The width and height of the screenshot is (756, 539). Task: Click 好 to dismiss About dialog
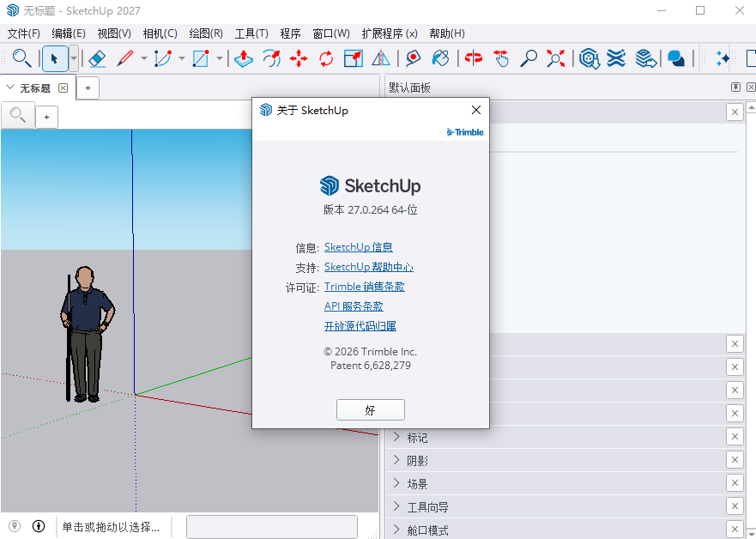371,409
